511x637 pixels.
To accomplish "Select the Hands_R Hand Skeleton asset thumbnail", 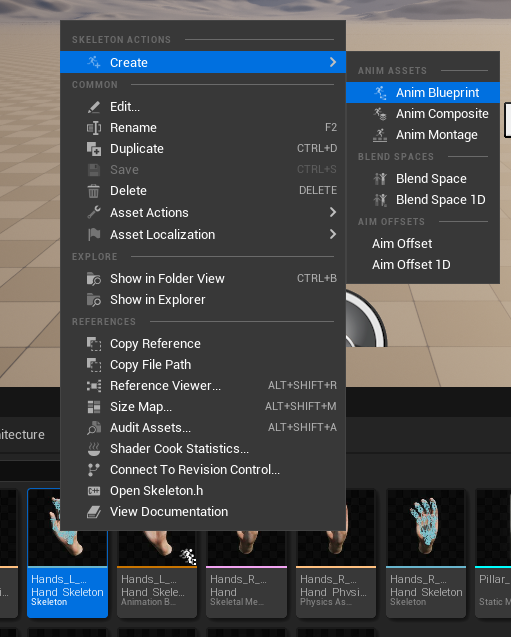I will tap(426, 553).
